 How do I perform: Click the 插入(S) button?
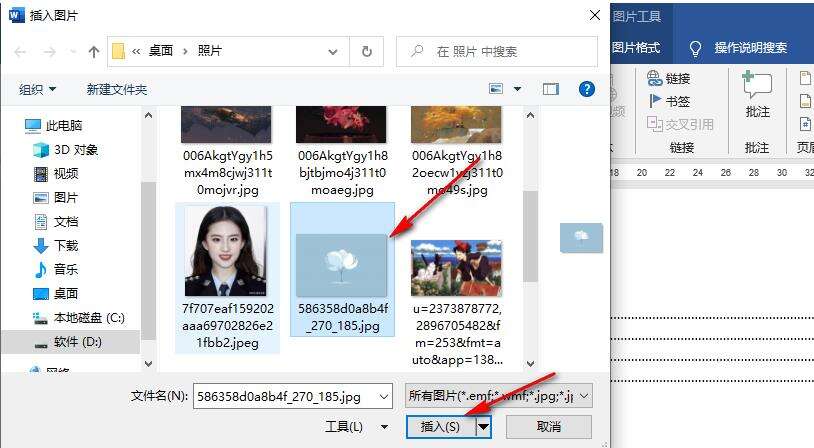pos(441,427)
